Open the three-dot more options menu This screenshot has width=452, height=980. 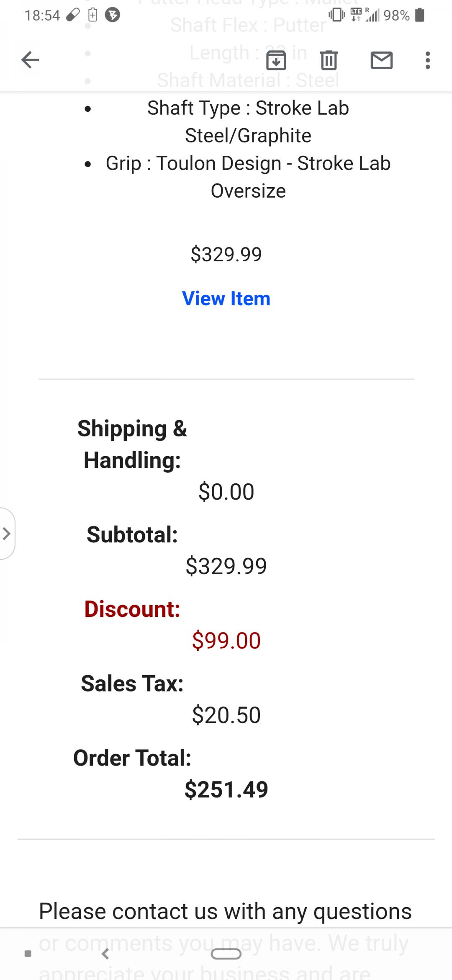click(x=427, y=60)
